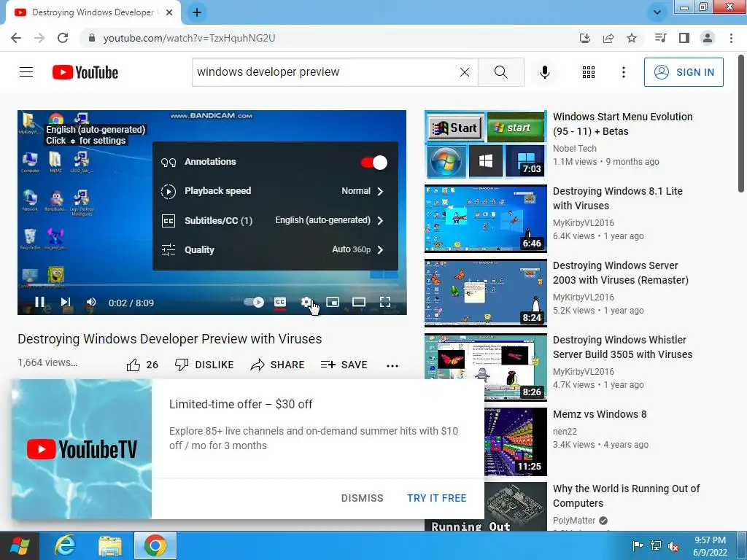Screen dimensions: 747x560
Task: Expand arrow beside Auto 360p
Action: click(x=380, y=249)
